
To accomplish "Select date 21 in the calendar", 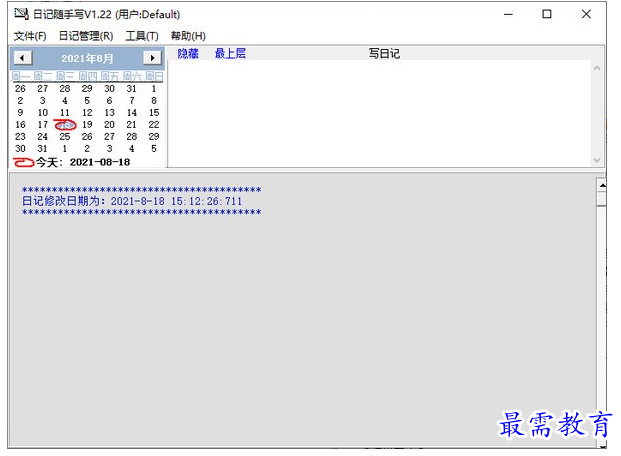I will tap(132, 125).
